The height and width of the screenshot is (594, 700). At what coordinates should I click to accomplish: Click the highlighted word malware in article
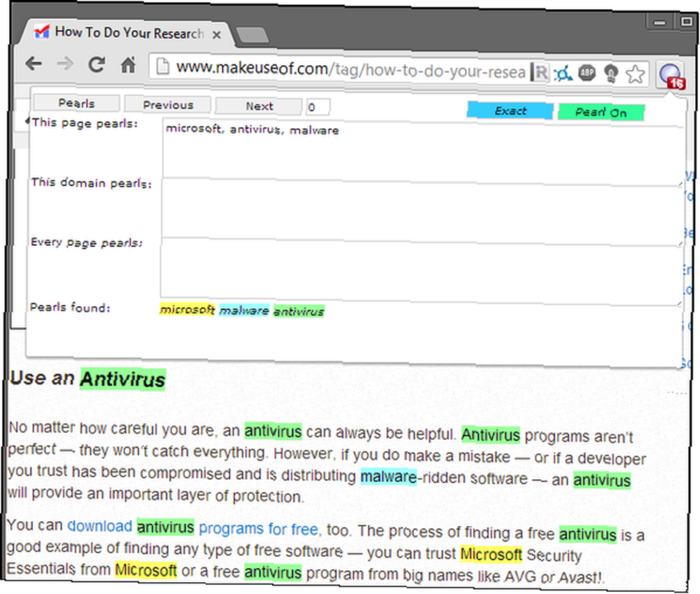[x=388, y=476]
